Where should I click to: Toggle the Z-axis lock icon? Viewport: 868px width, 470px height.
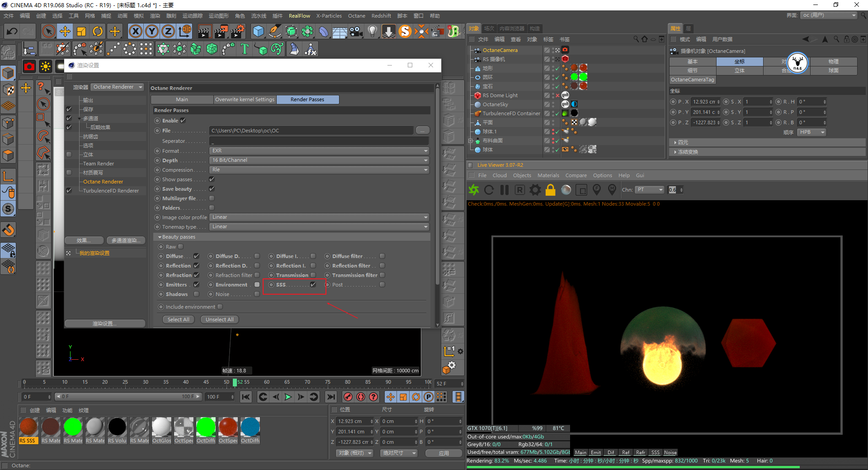pyautogui.click(x=168, y=31)
